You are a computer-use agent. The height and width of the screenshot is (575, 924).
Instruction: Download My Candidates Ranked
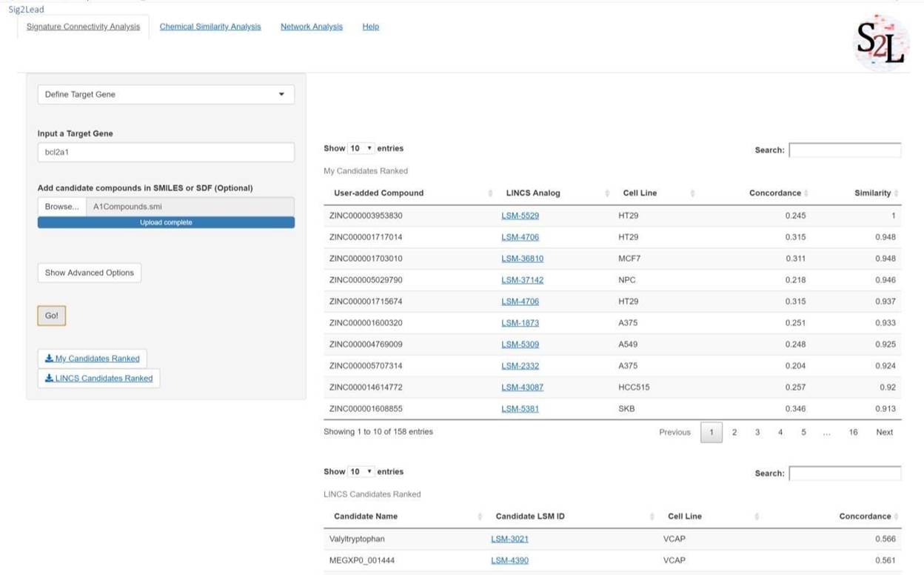click(x=93, y=359)
